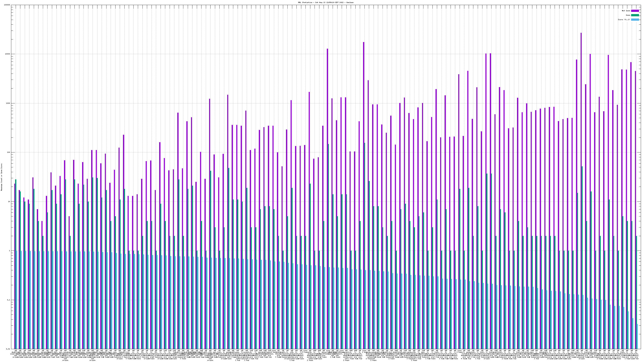
Task: Click the "Not Spam" legend label
Action: [626, 11]
